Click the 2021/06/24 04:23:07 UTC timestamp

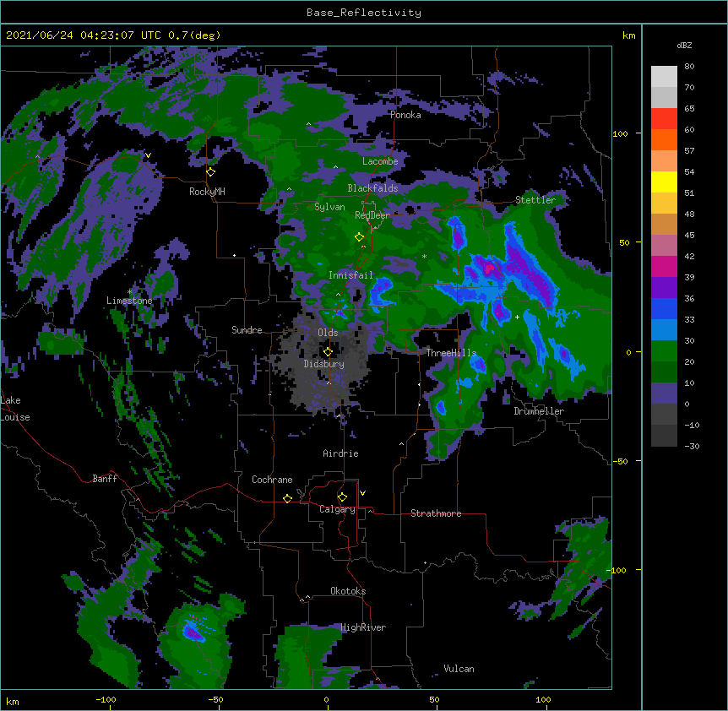coord(83,35)
